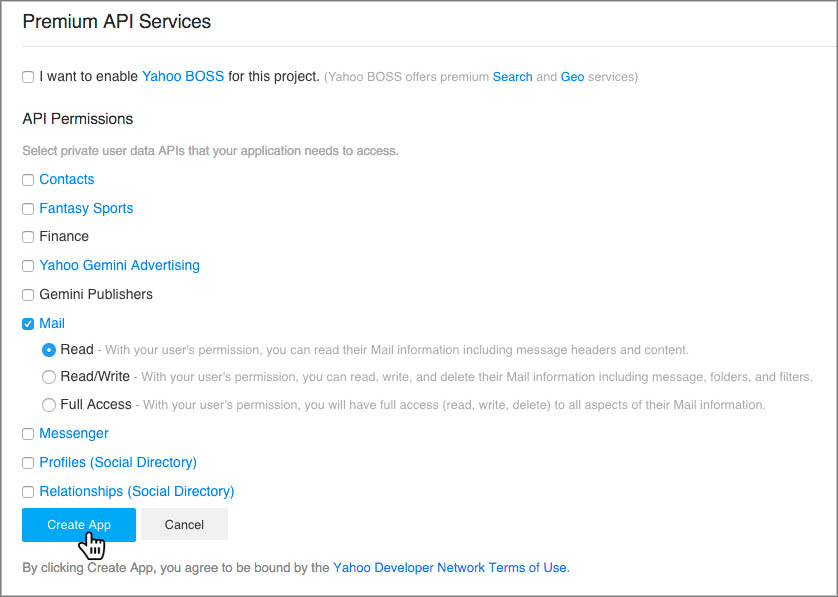Tick the Profiles (Social Directory) checkbox
The height and width of the screenshot is (597, 838).
tap(28, 463)
